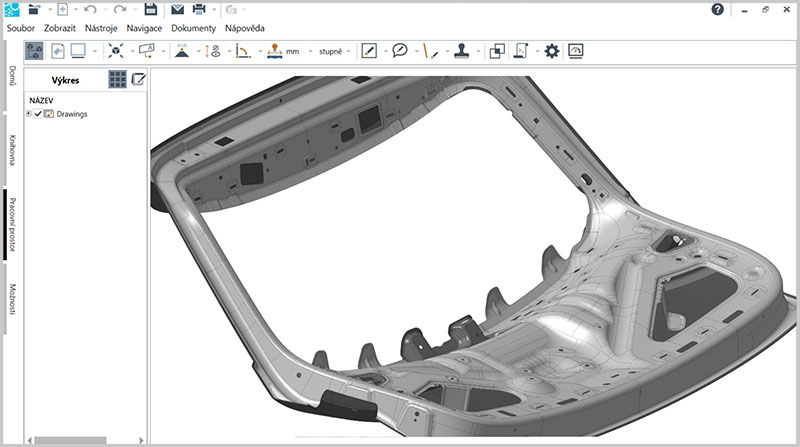This screenshot has height=447, width=800.
Task: Click the email envelope icon
Action: click(177, 9)
